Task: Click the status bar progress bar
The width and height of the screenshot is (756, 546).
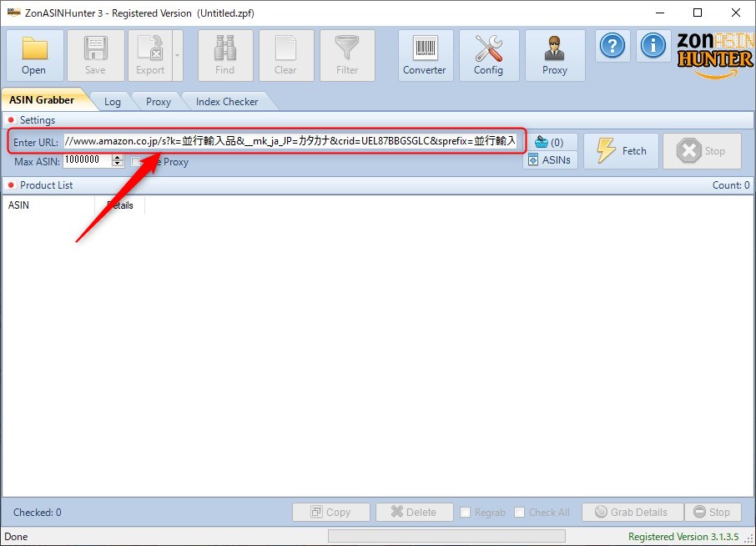Action: pyautogui.click(x=446, y=536)
